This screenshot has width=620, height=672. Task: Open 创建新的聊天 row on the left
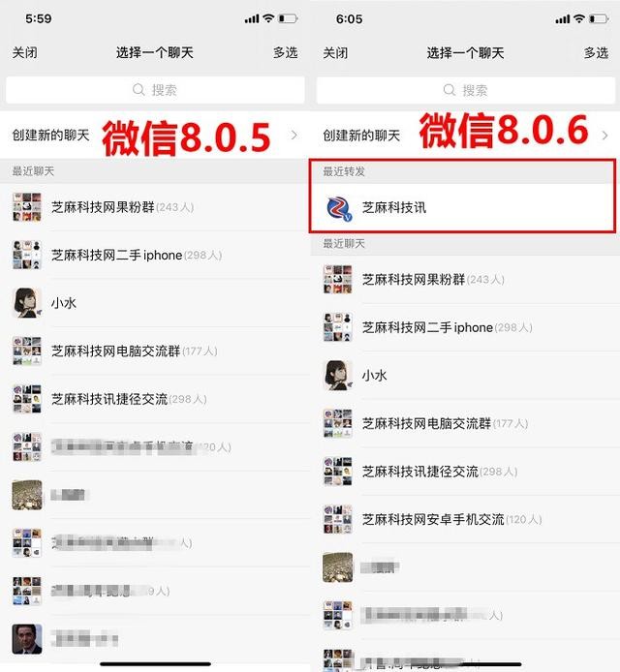(155, 135)
